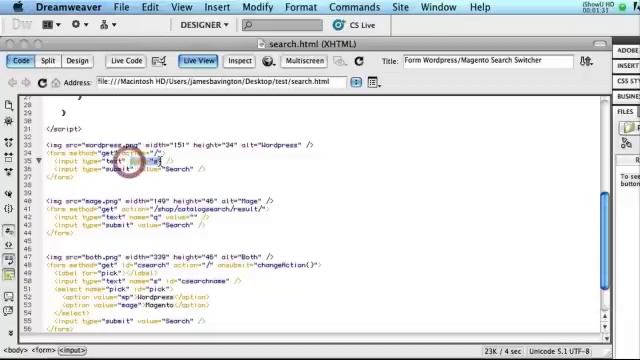Click the CS Live button

(353, 25)
